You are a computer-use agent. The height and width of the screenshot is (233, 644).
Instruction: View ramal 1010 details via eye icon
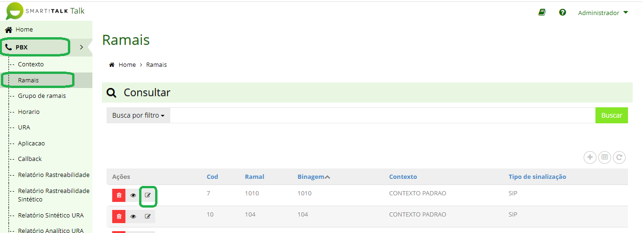tap(133, 195)
